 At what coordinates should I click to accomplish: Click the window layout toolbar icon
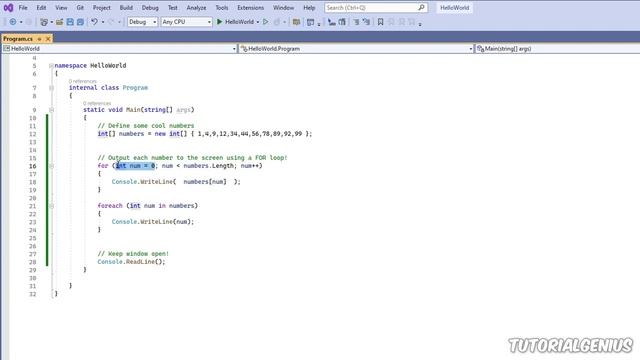click(311, 22)
